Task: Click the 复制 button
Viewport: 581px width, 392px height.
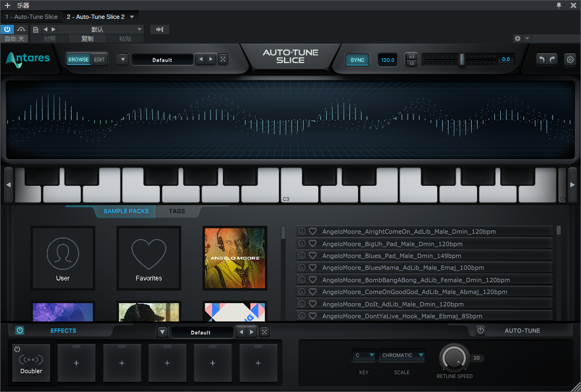Action: point(87,39)
